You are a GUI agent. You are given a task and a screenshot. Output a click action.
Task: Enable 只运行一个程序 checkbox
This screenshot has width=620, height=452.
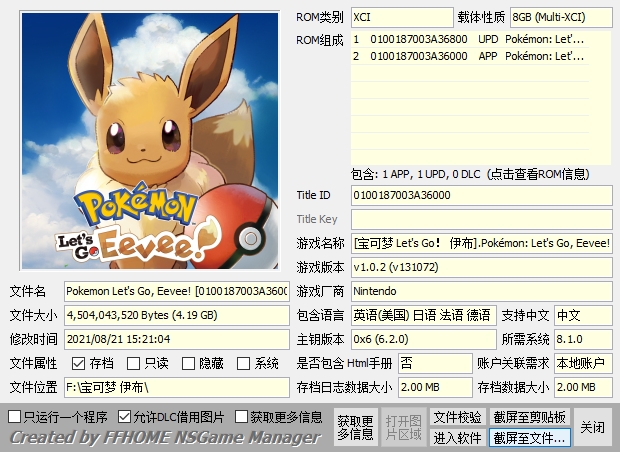coord(15,416)
